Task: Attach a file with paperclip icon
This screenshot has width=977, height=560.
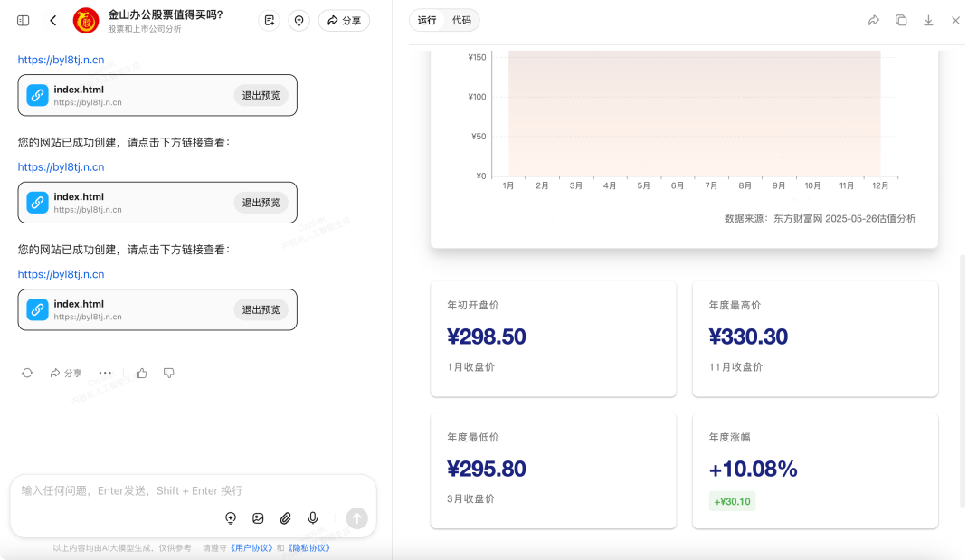Action: 285,518
